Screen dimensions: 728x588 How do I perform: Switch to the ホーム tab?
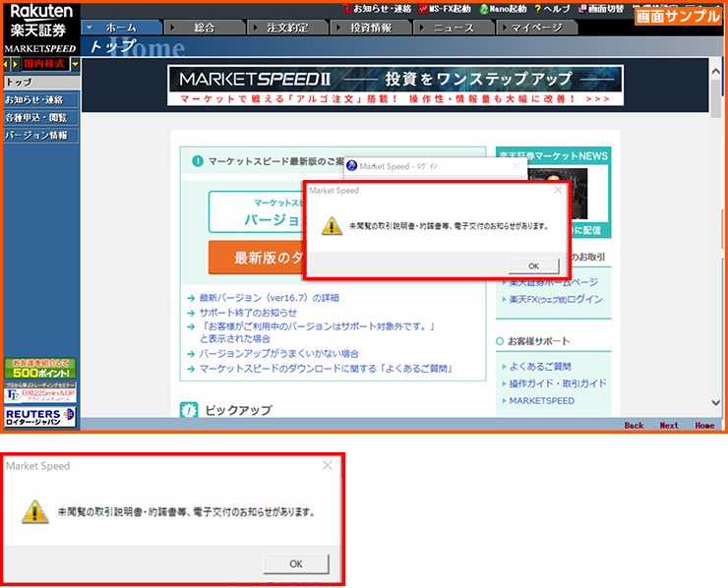coord(122,28)
